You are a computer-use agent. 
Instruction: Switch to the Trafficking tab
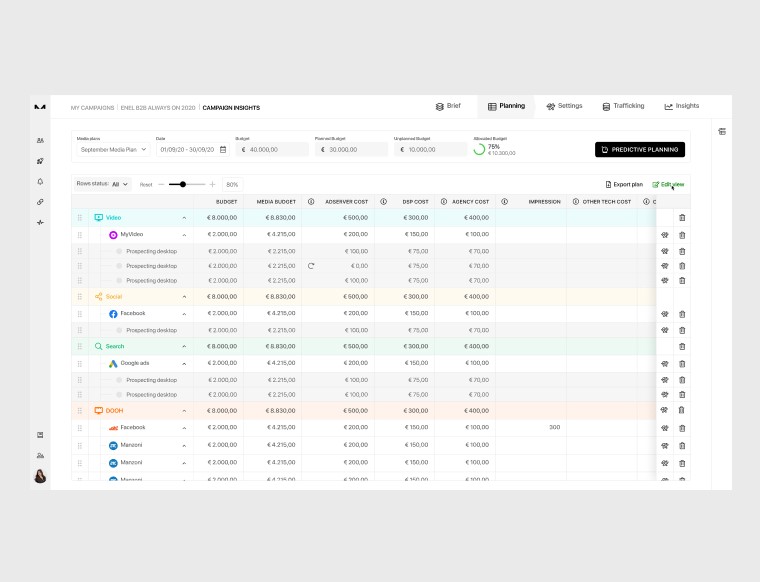pyautogui.click(x=623, y=106)
